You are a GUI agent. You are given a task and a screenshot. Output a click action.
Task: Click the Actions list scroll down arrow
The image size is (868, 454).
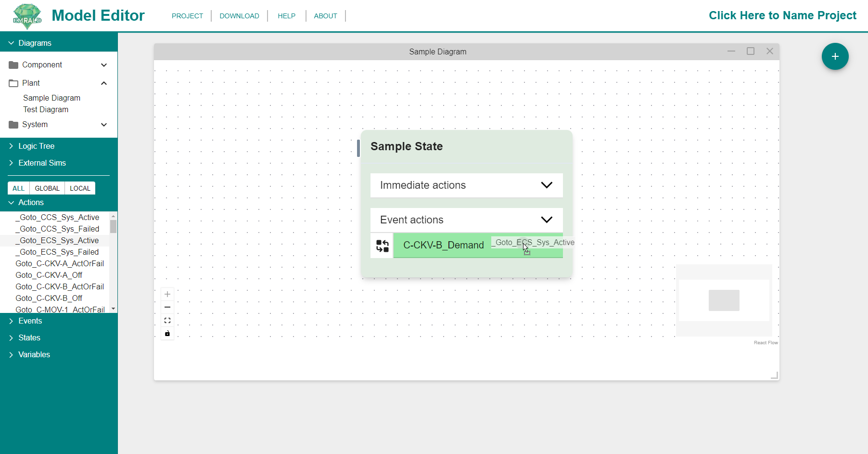113,309
